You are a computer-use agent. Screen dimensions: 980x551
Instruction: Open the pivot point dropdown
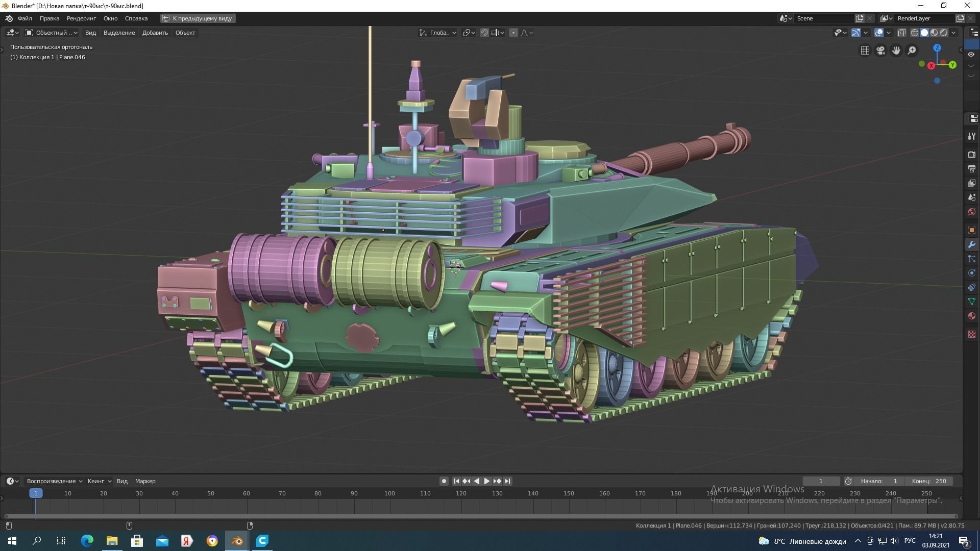[469, 33]
